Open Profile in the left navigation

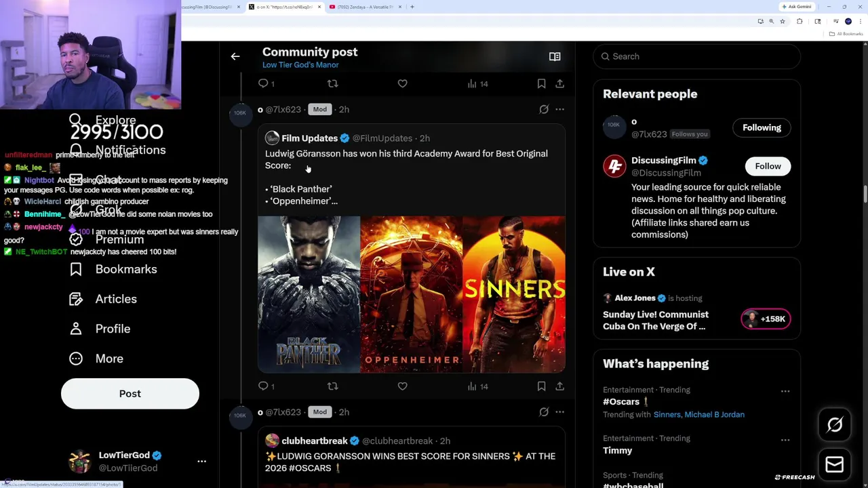[x=100, y=329]
